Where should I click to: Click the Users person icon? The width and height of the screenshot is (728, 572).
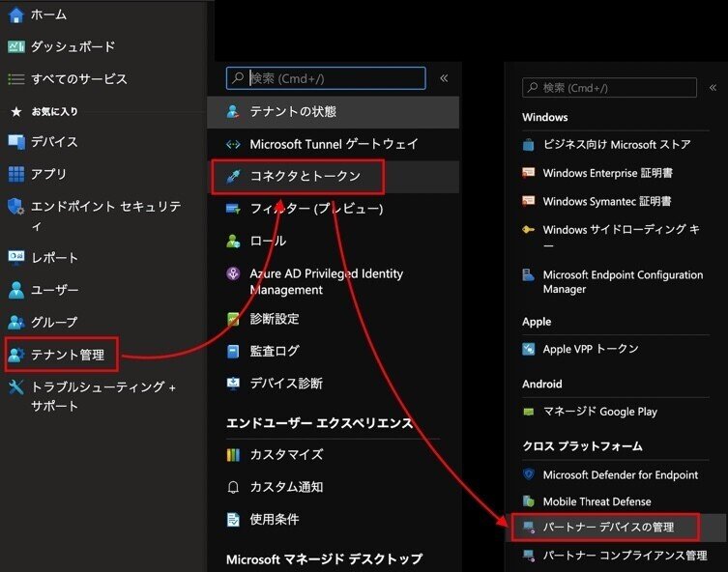click(16, 290)
